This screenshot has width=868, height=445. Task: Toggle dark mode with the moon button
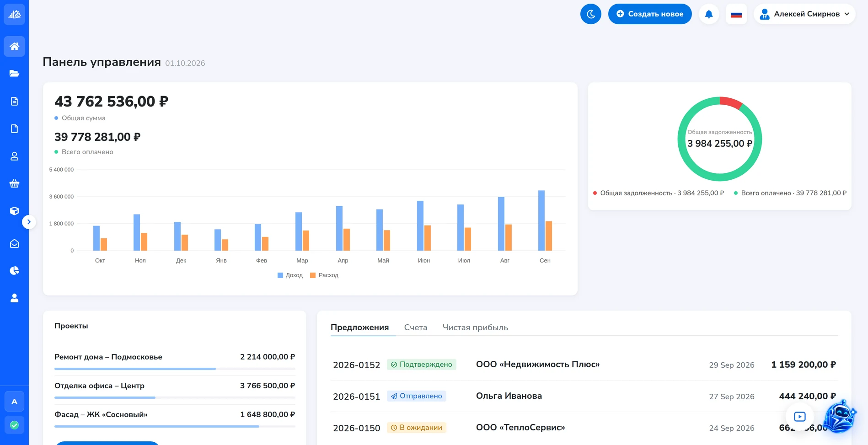click(x=591, y=14)
